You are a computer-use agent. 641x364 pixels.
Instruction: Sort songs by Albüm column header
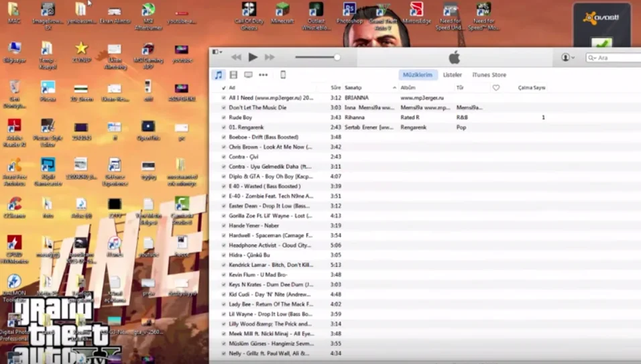(408, 87)
